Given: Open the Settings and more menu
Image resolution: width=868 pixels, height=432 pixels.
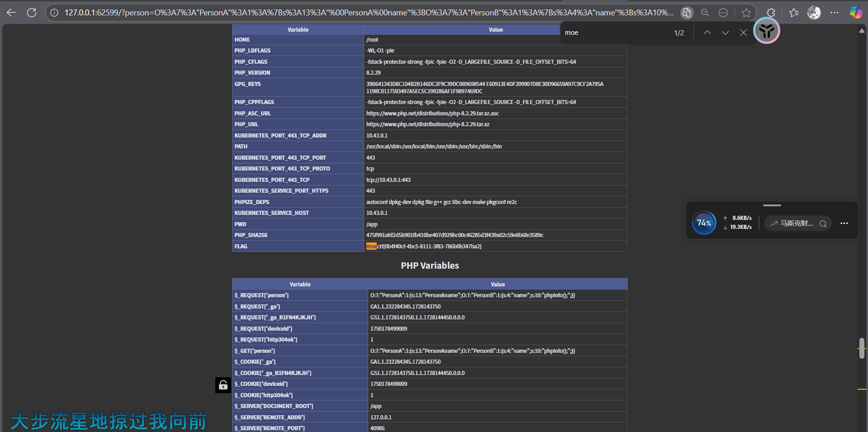Looking at the screenshot, I should coord(835,13).
